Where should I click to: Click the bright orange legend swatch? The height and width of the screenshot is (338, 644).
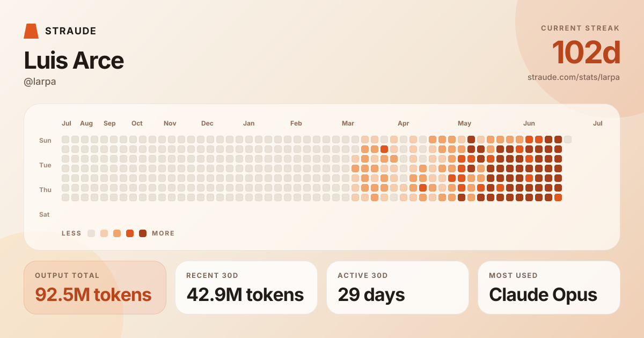(x=130, y=233)
